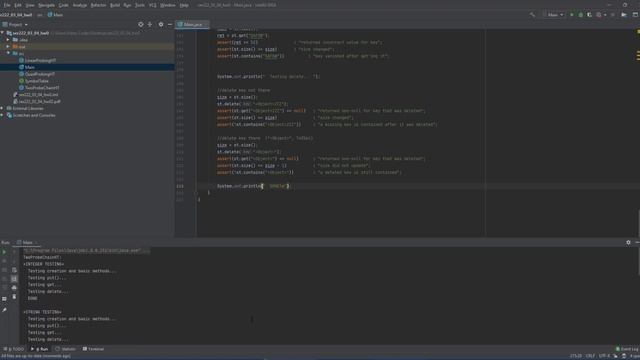The image size is (640, 360).
Task: Open Run panel settings gear
Action: click(628, 242)
